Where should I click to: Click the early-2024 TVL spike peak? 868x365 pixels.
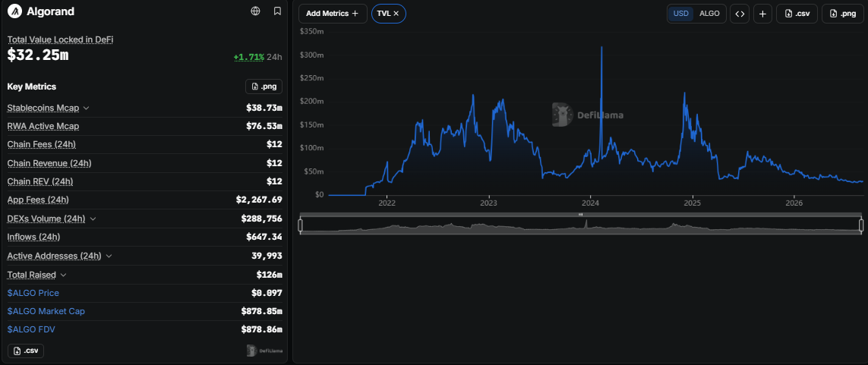(x=601, y=48)
